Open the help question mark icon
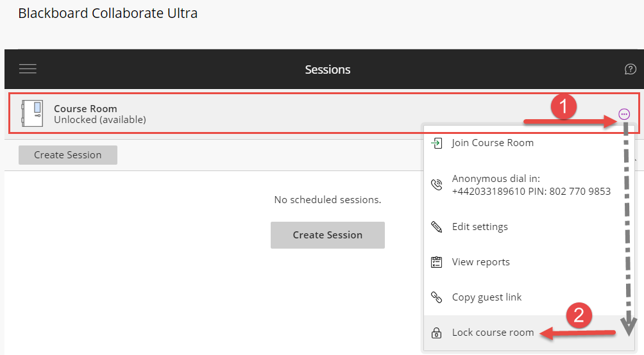This screenshot has width=644, height=355. [x=630, y=69]
